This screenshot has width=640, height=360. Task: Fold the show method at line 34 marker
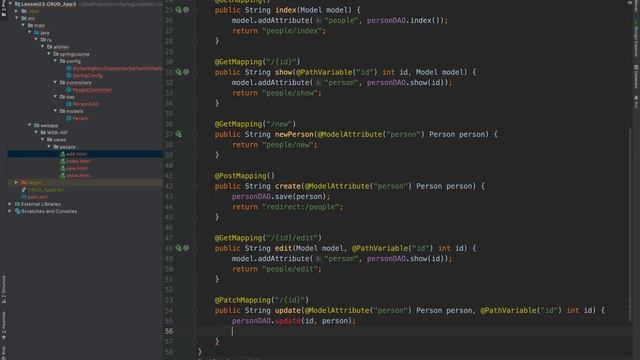point(196,103)
